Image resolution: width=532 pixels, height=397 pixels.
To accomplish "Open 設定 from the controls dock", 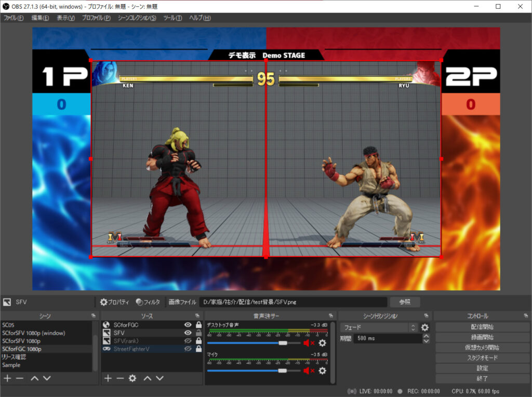I will 482,368.
